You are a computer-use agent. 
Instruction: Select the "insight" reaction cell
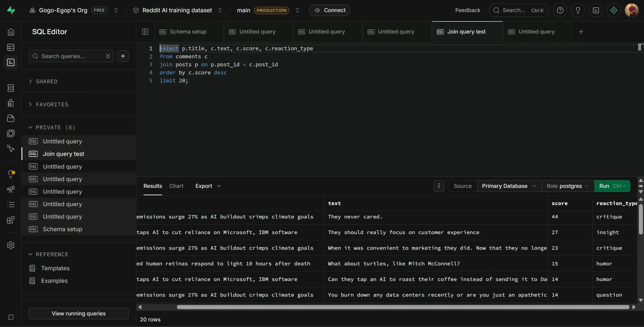point(615,232)
